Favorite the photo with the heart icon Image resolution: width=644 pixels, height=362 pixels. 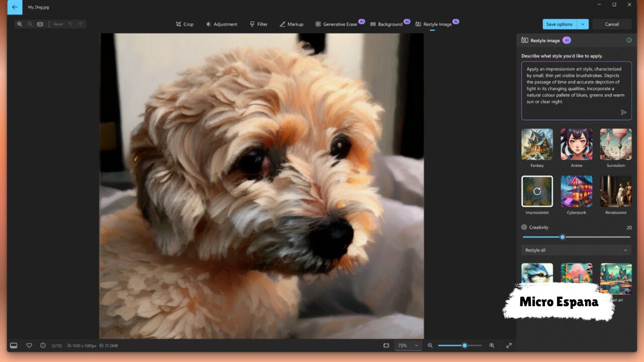(29, 345)
